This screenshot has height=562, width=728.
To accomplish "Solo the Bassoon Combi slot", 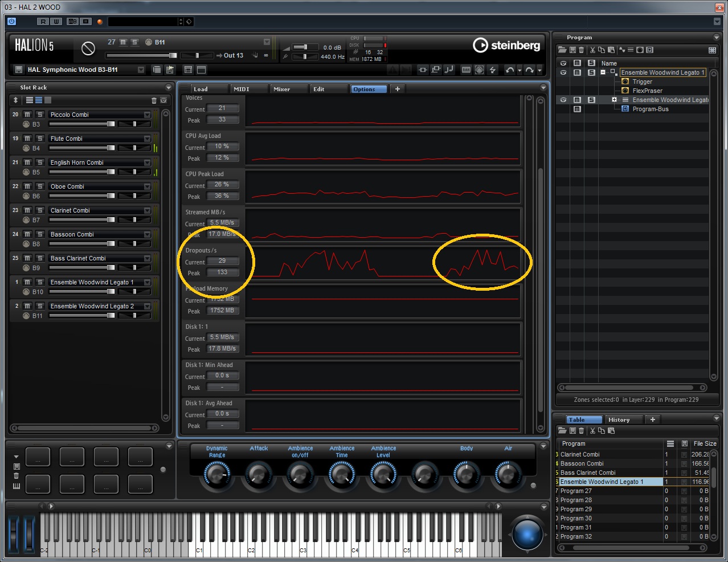I will [x=40, y=234].
